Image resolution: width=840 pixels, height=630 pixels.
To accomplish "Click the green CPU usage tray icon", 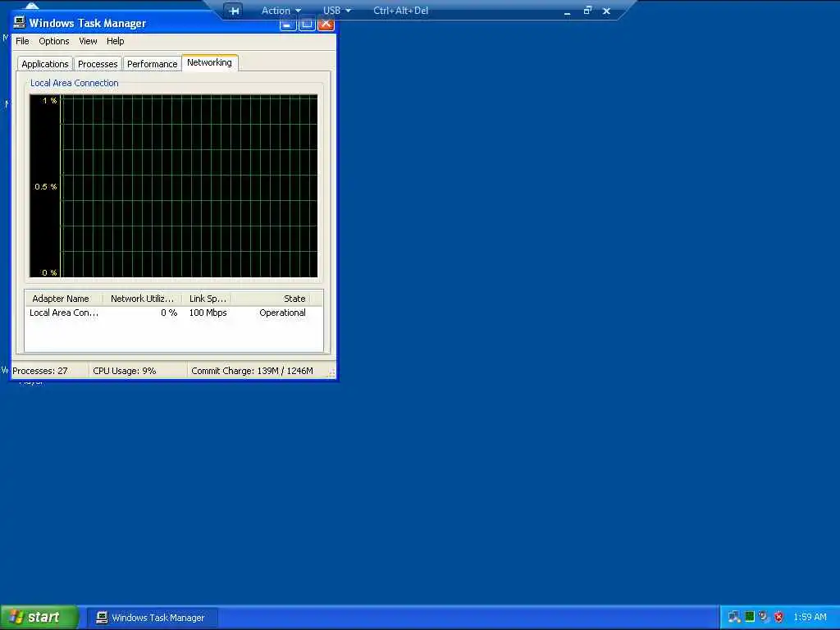I will point(750,617).
